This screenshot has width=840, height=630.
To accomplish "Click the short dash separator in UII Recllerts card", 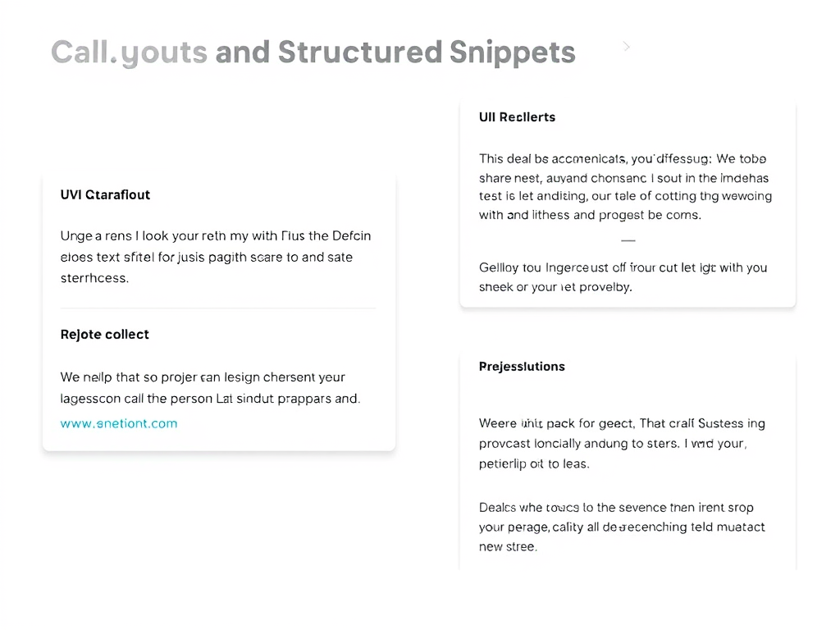I will pos(628,241).
